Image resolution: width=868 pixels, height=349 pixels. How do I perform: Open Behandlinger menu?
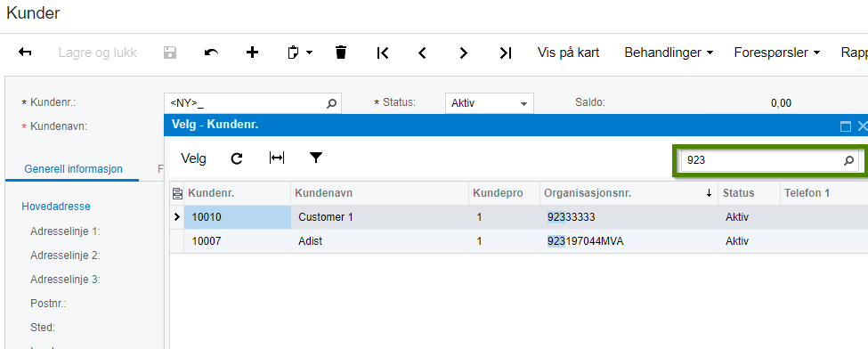pos(669,53)
